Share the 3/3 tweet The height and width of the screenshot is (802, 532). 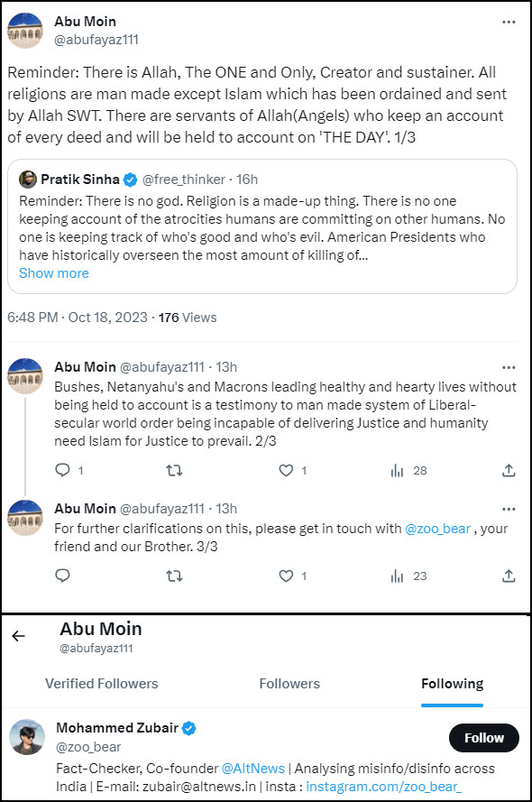pos(509,576)
